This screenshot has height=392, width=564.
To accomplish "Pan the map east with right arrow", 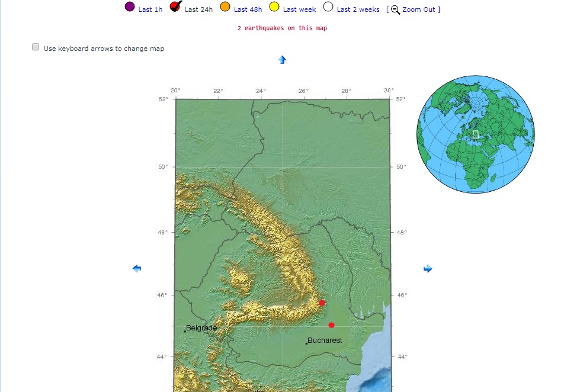I will coord(428,269).
